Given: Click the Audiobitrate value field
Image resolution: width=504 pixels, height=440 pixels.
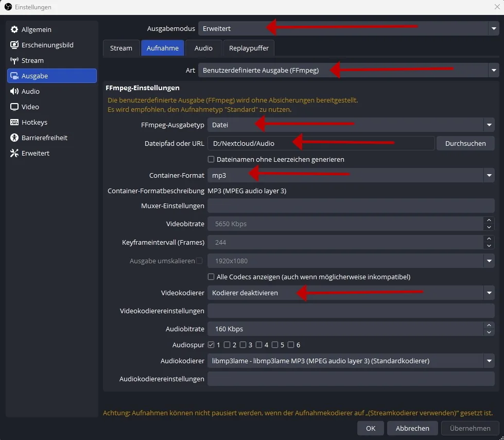Looking at the screenshot, I should click(345, 329).
